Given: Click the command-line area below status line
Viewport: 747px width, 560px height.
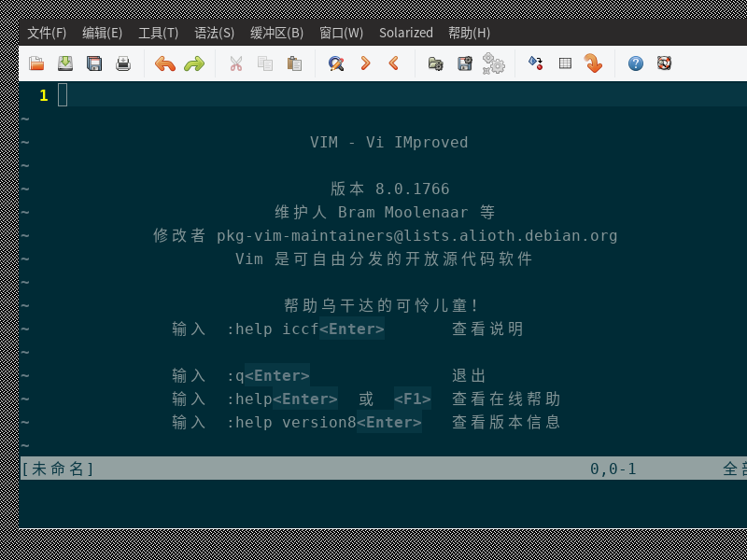Looking at the screenshot, I should [x=383, y=503].
